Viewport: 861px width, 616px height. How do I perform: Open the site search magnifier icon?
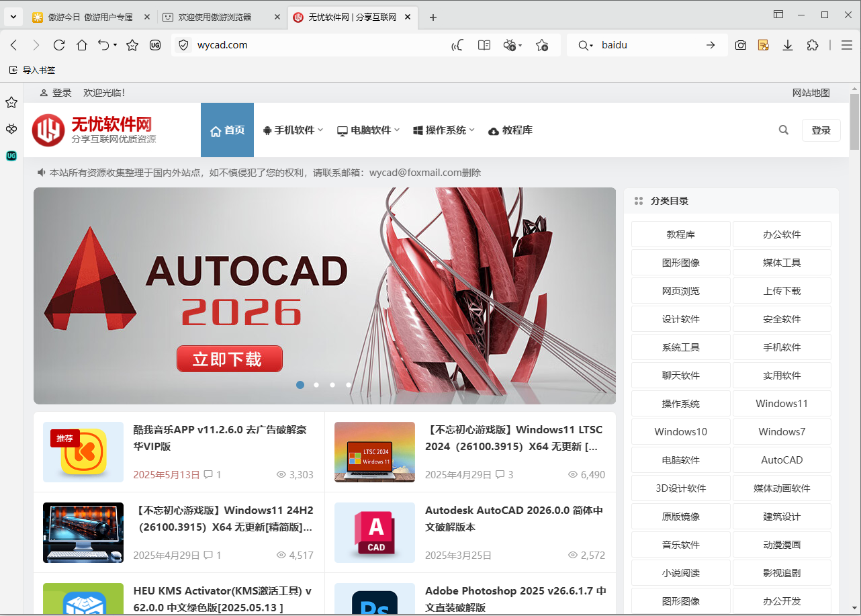point(783,130)
